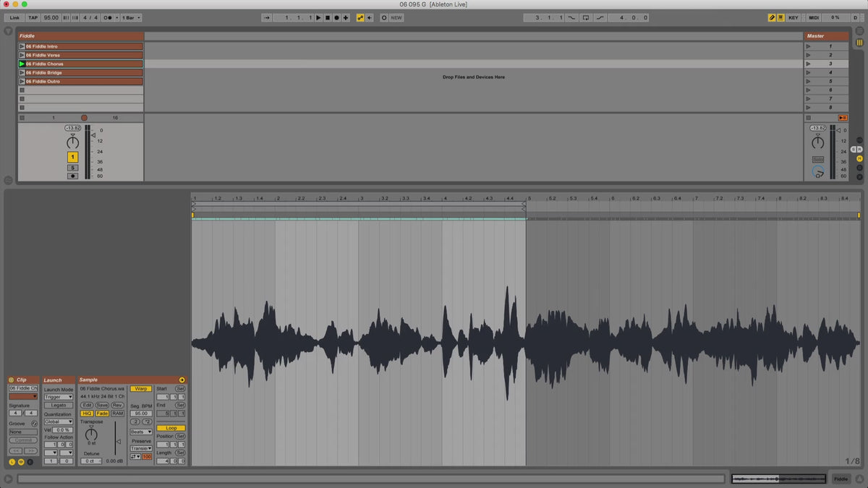
Task: Click the Stop button in the transport
Action: click(327, 17)
